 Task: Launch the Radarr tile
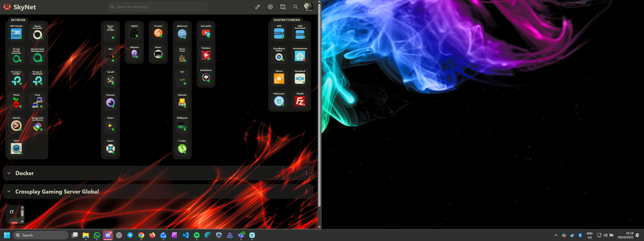pos(110,124)
